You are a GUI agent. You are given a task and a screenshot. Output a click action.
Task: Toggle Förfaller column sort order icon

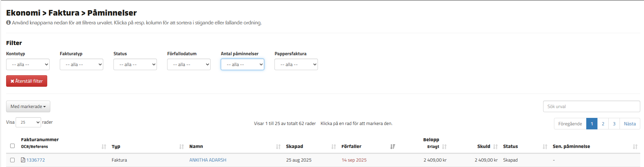pyautogui.click(x=392, y=147)
